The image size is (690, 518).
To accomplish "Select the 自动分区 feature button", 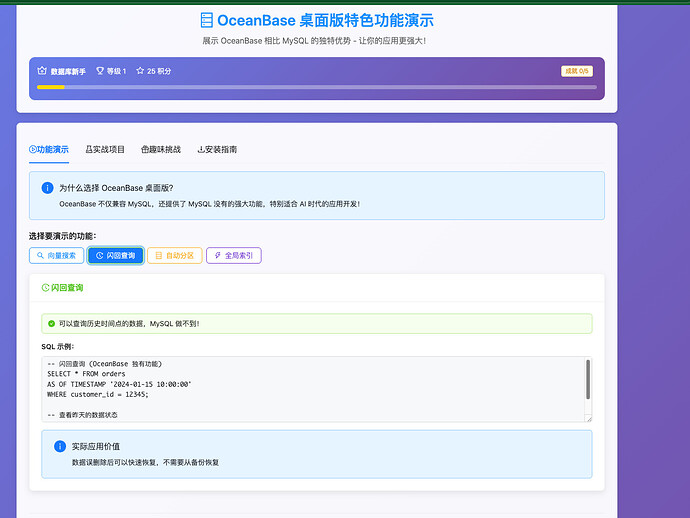I will [x=175, y=256].
